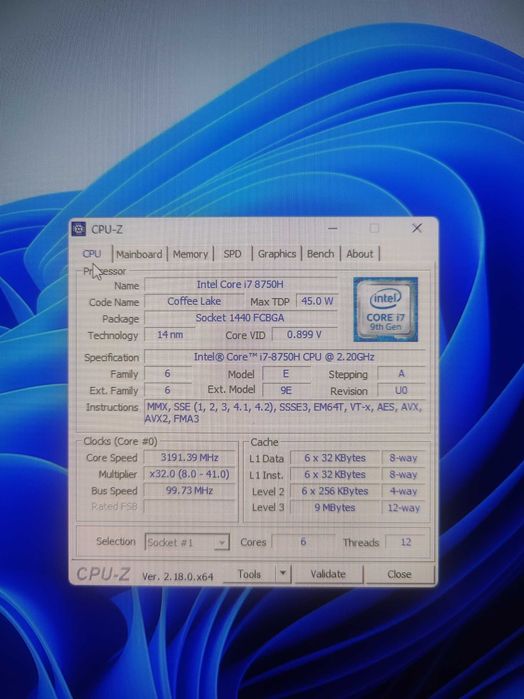Click the Package value Socket 1440 FCBGA
The width and height of the screenshot is (524, 699).
click(x=240, y=318)
